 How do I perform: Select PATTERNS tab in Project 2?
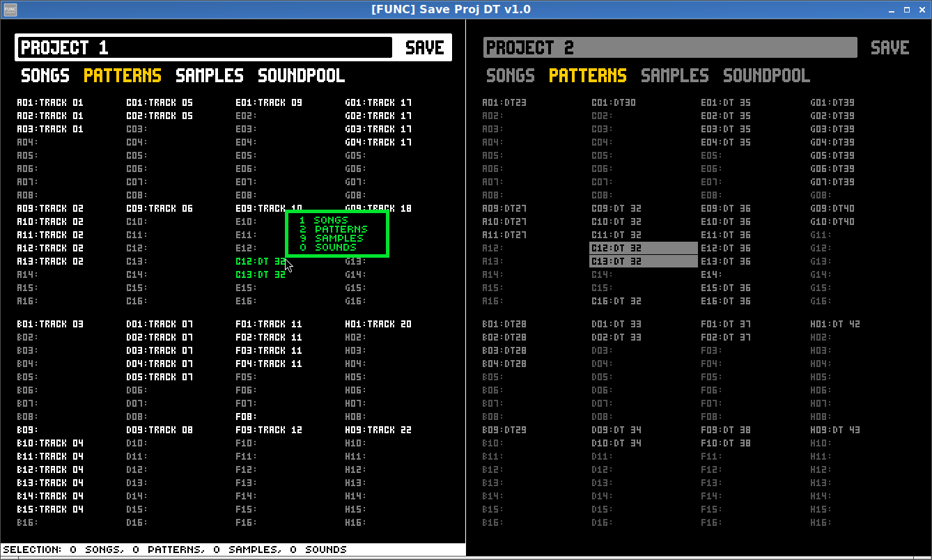(587, 75)
